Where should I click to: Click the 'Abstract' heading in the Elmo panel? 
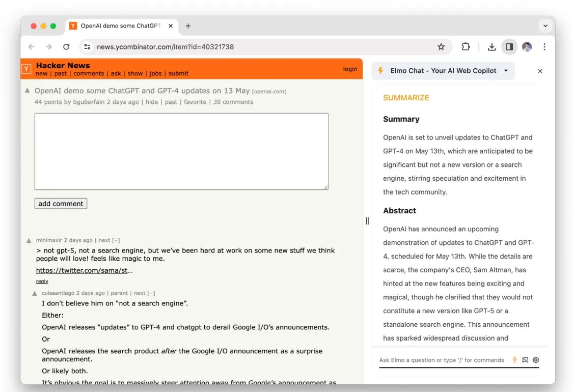(399, 210)
